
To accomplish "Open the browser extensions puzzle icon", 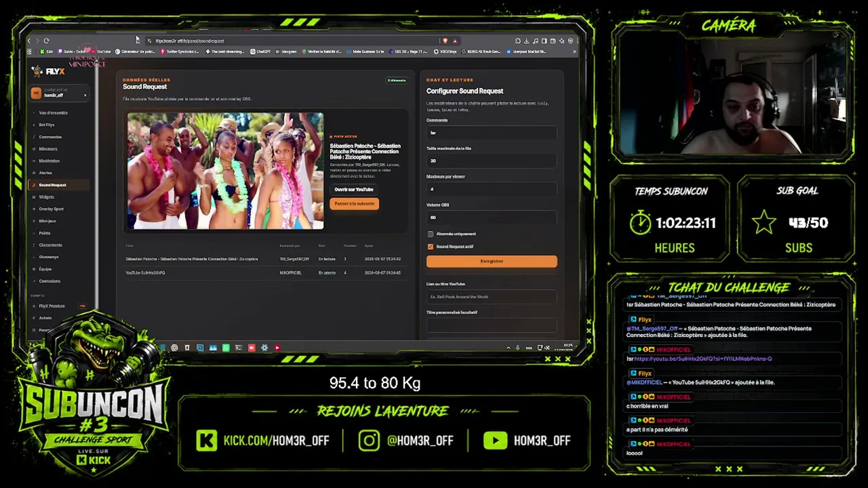I will coord(518,41).
